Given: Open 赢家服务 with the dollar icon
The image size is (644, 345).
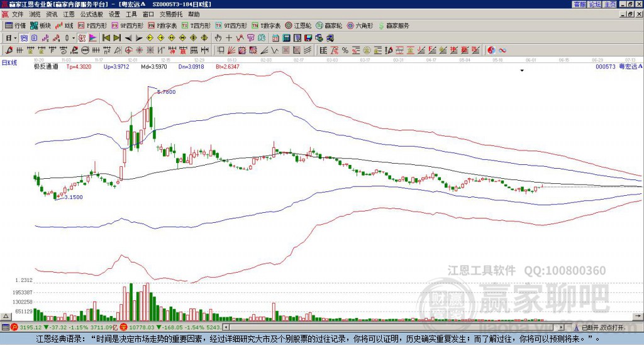Looking at the screenshot, I should point(394,25).
